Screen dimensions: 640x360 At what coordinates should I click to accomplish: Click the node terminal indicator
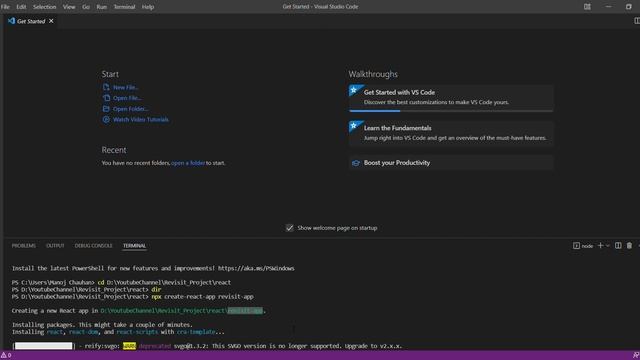[x=583, y=246]
